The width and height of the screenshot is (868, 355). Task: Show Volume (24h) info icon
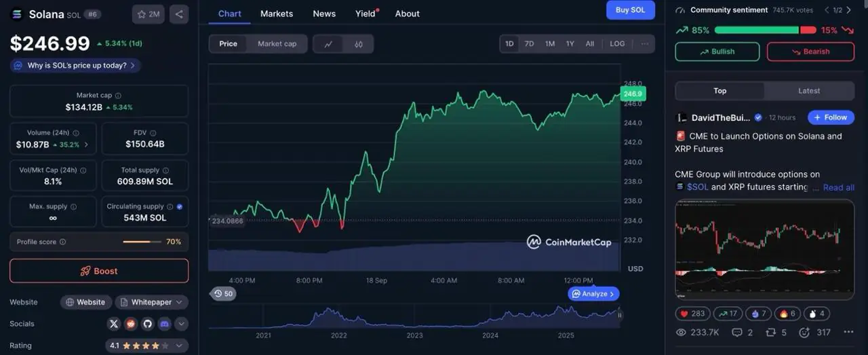click(x=75, y=133)
